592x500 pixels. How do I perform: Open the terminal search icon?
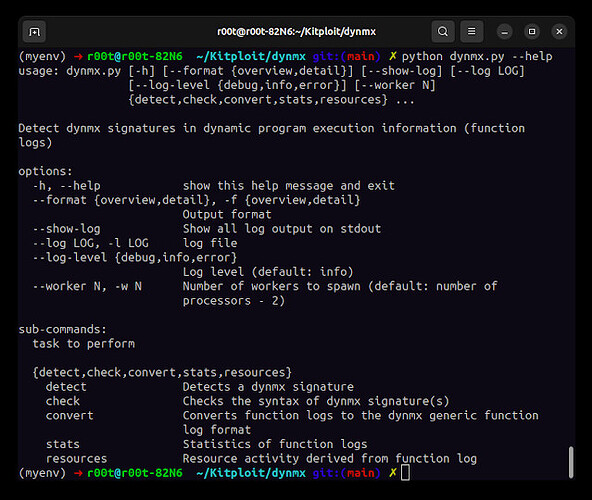coord(443,31)
